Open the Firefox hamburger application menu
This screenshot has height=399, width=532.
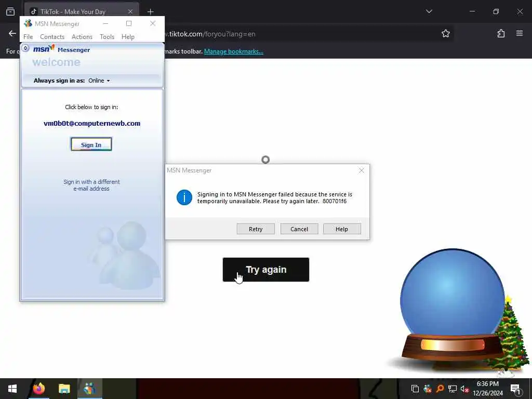[x=519, y=33]
